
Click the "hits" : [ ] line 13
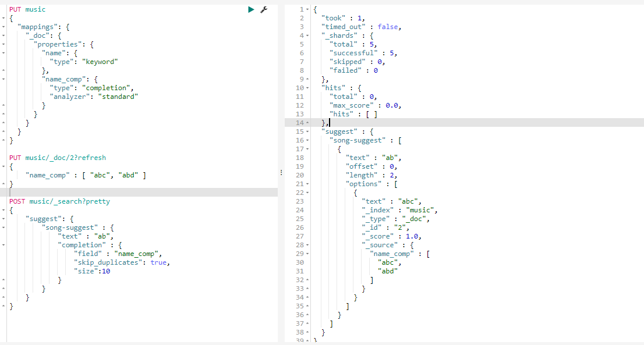pos(353,114)
